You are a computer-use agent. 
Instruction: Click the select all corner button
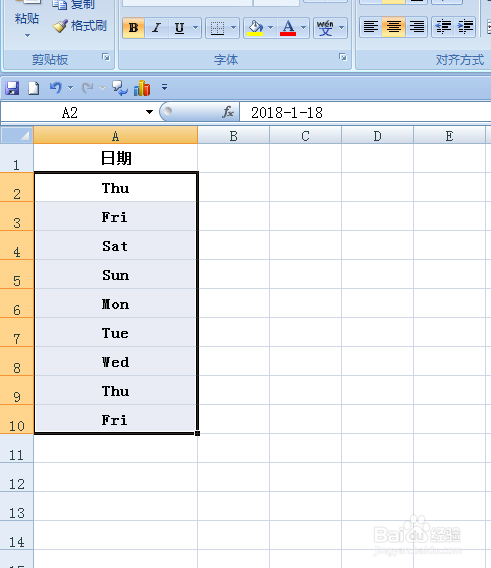click(x=17, y=135)
